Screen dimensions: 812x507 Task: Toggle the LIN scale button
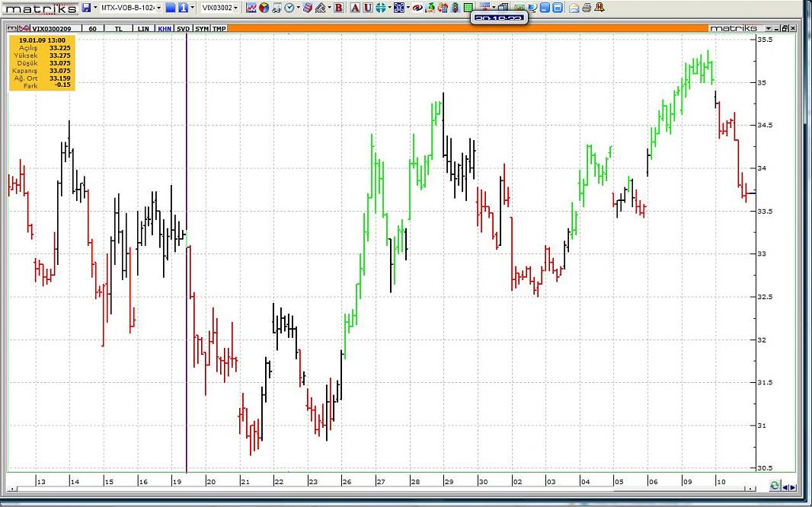[x=142, y=28]
